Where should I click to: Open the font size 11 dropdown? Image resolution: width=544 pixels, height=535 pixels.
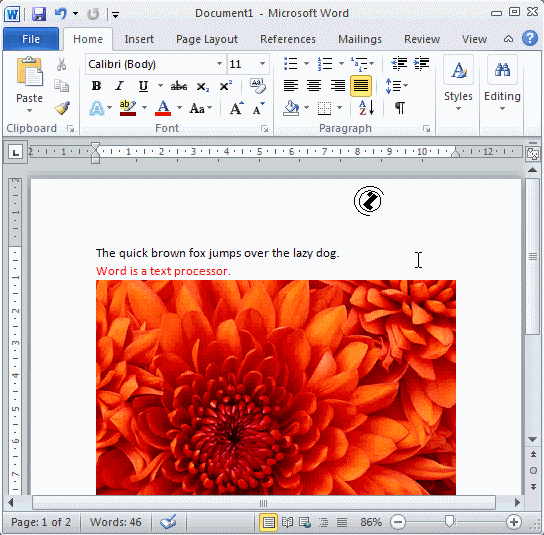tap(263, 64)
